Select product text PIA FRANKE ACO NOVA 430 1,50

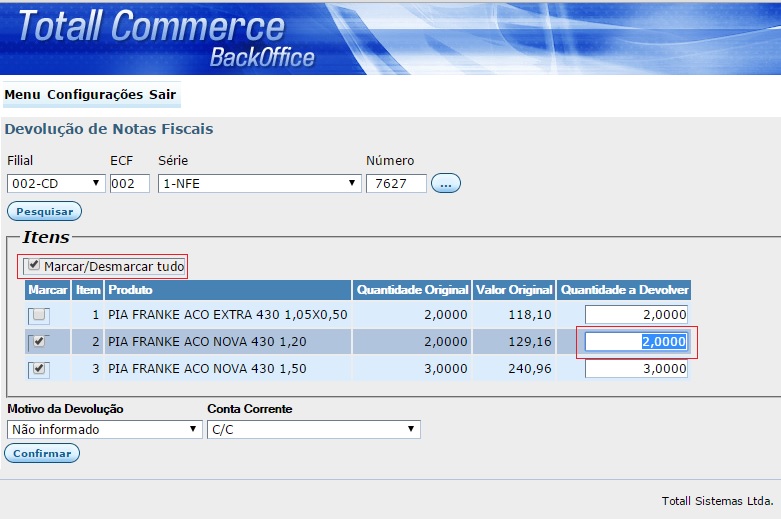click(x=207, y=369)
